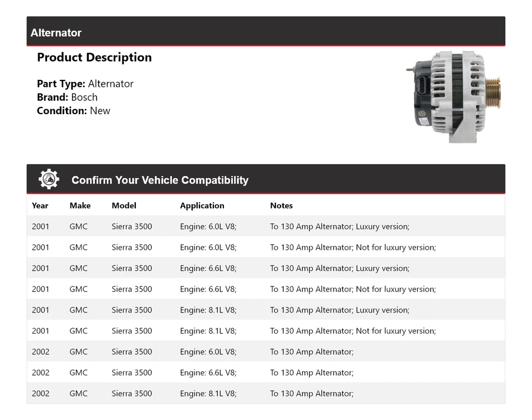Select 2001 6.0L V8 Luxury version note
532x420 pixels.
coord(340,227)
